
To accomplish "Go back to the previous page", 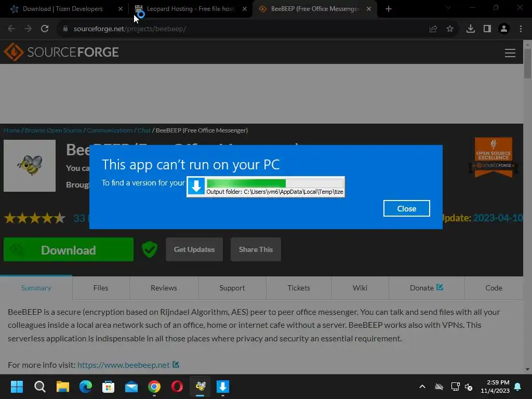I will point(11,29).
